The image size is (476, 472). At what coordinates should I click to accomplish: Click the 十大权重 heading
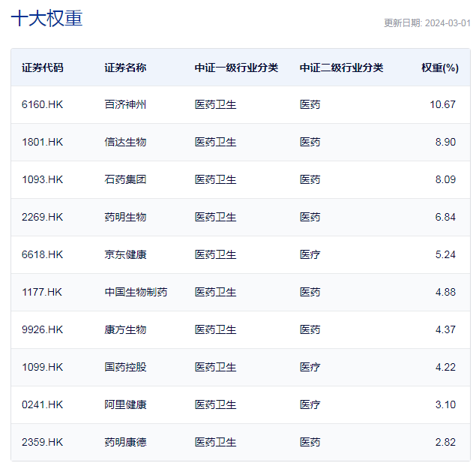[46, 18]
